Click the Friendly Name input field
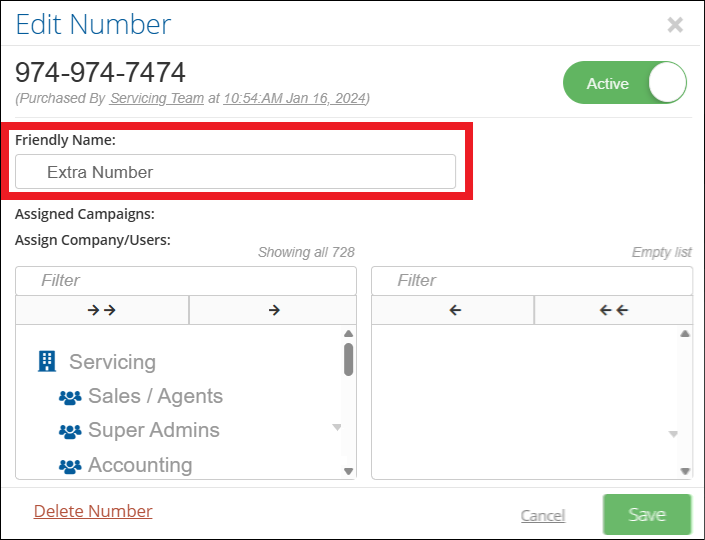This screenshot has height=540, width=705. click(x=235, y=172)
